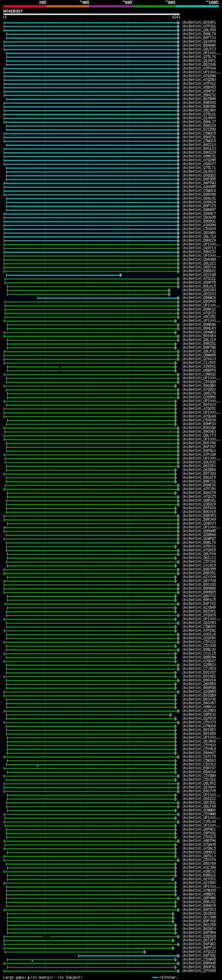Open hit UniRef100_Q56WC6

click(199, 298)
